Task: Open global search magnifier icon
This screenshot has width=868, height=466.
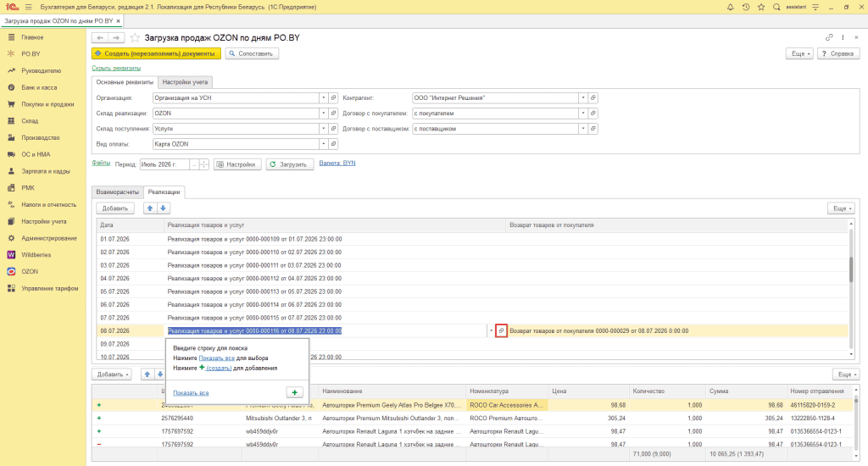Action: (776, 7)
